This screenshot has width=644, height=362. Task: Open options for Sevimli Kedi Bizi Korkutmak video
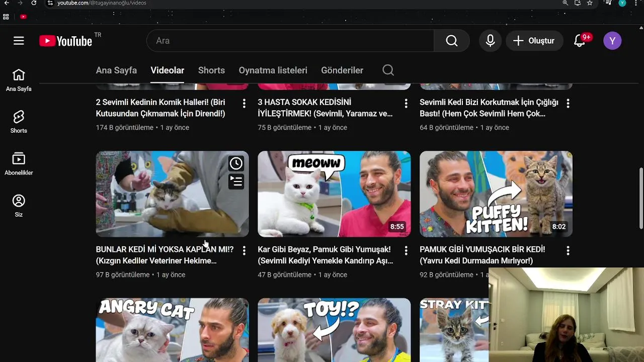(x=568, y=104)
